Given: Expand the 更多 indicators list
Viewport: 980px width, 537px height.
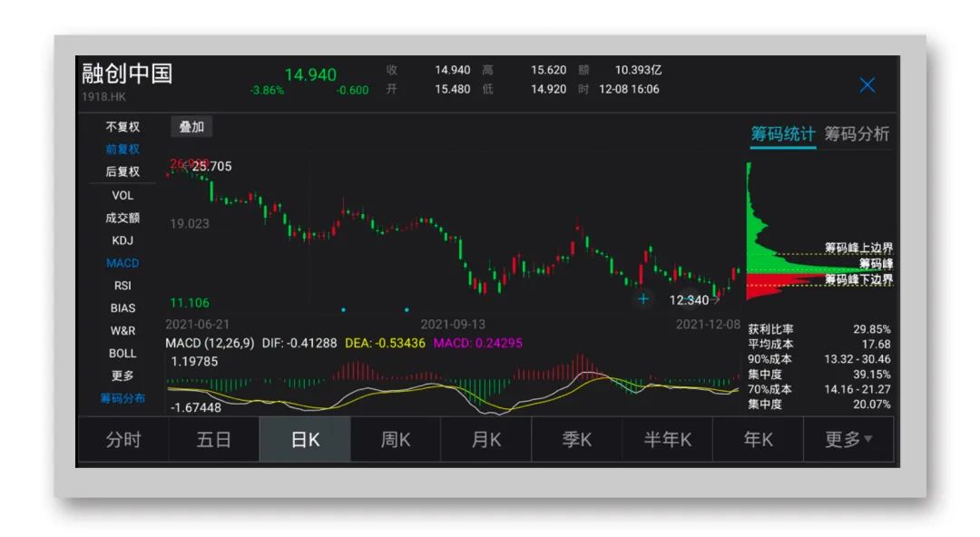Looking at the screenshot, I should 122,376.
